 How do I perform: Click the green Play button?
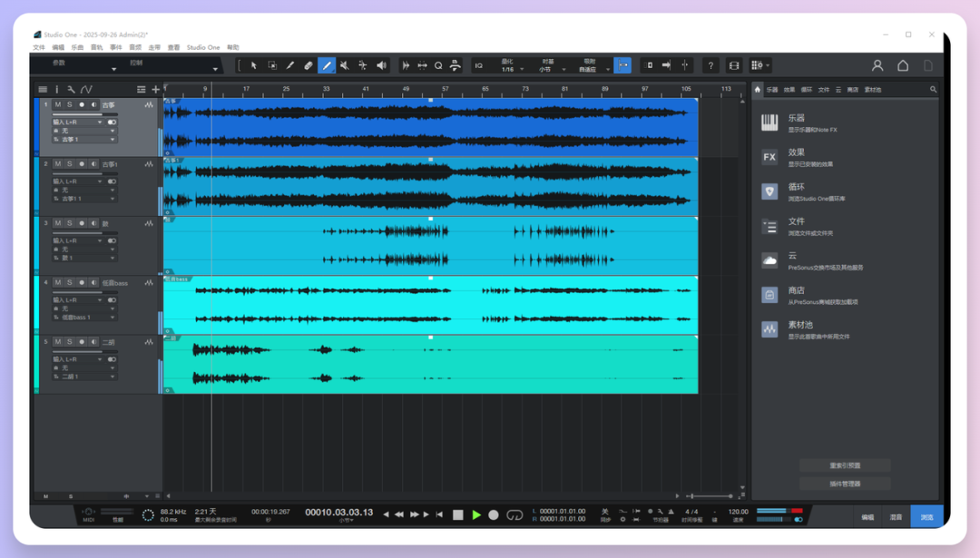click(476, 514)
